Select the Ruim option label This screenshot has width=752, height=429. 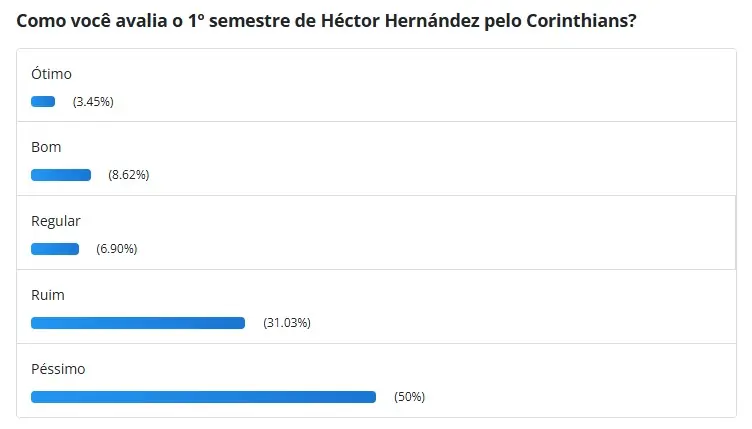[x=47, y=295]
